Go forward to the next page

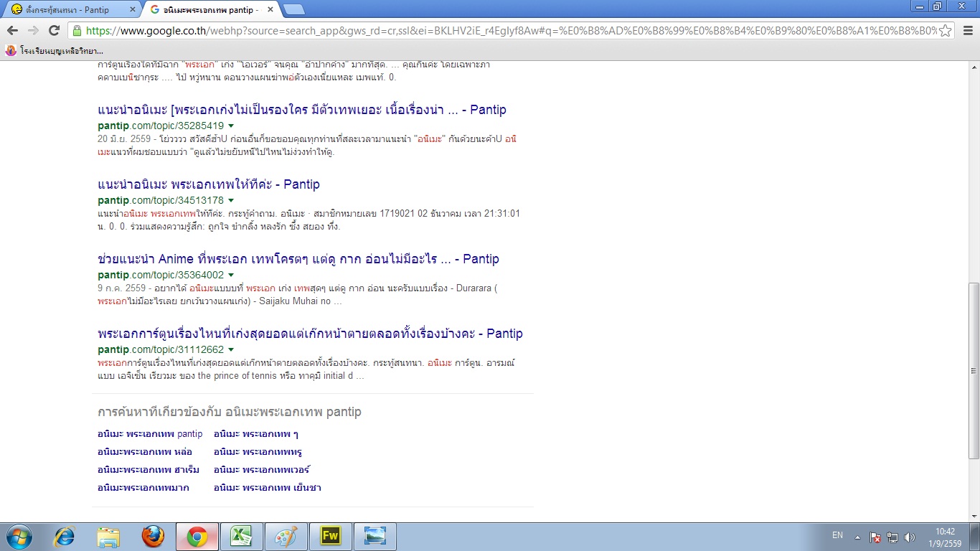point(33,30)
